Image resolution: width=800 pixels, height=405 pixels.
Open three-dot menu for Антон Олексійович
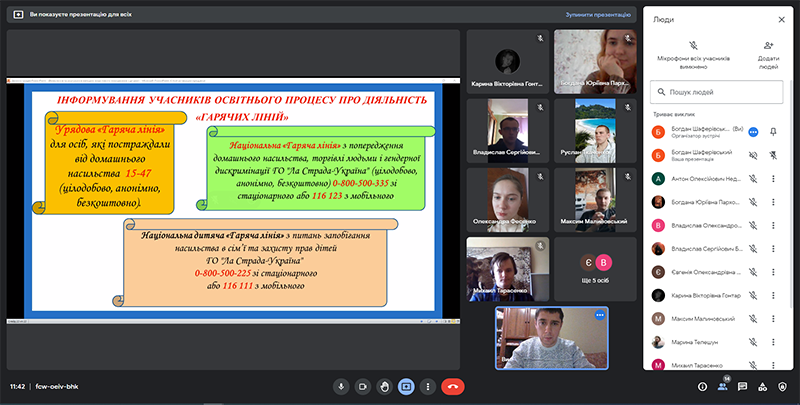(x=773, y=179)
